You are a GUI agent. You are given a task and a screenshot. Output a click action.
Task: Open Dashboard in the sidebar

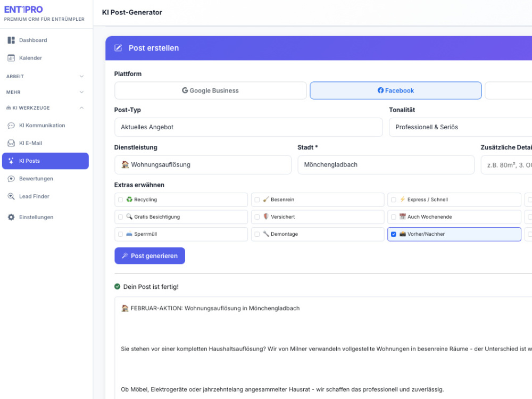pos(45,40)
